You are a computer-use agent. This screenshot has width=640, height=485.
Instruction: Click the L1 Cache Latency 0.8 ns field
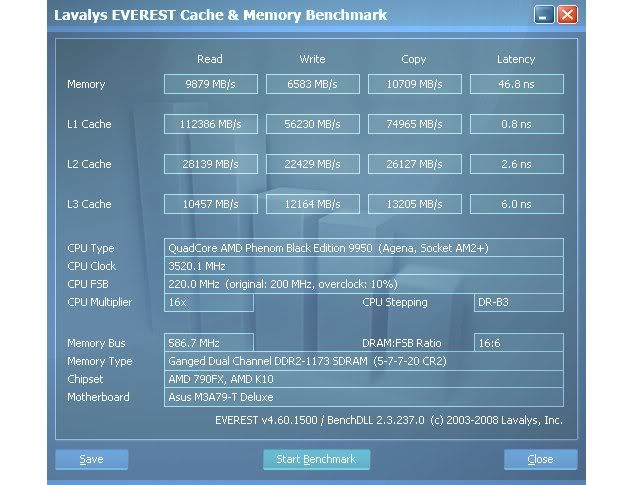(517, 125)
